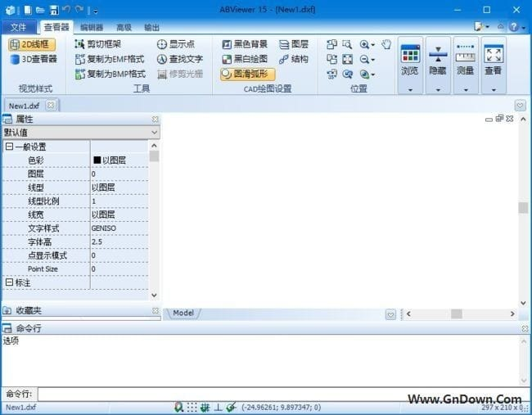This screenshot has height=415, width=532.
Task: Open the zoom in dropdown arrow
Action: [x=373, y=45]
